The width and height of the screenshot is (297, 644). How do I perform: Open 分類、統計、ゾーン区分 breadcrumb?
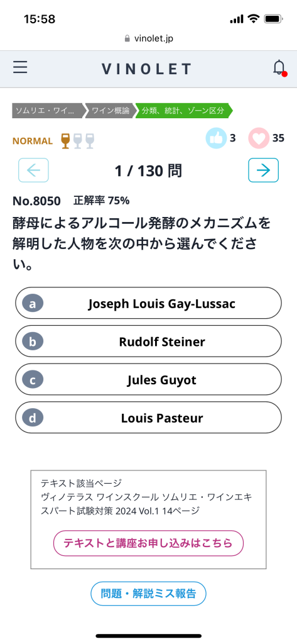click(184, 111)
